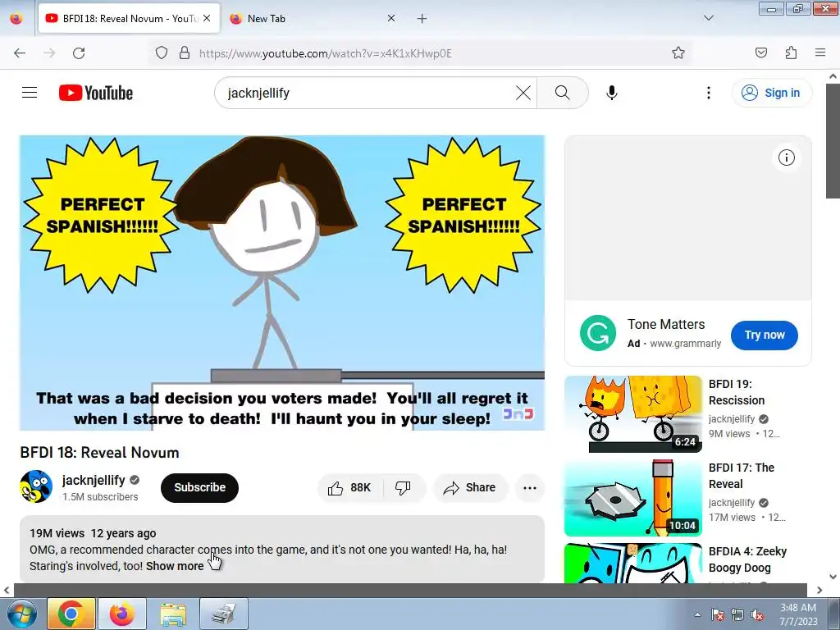Click the video player area

point(282,283)
